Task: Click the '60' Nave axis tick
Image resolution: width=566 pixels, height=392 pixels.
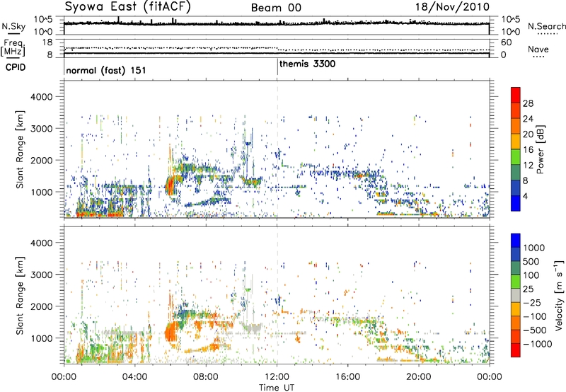Action: 506,42
